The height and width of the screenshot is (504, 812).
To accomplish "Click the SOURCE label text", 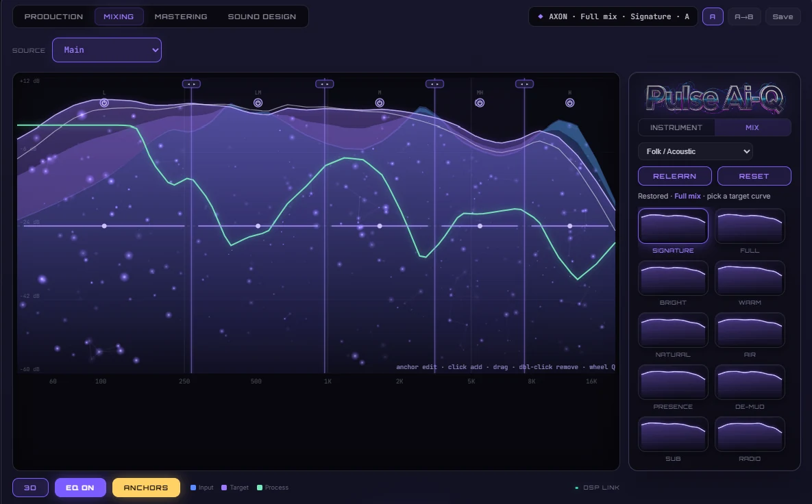I will tap(29, 50).
